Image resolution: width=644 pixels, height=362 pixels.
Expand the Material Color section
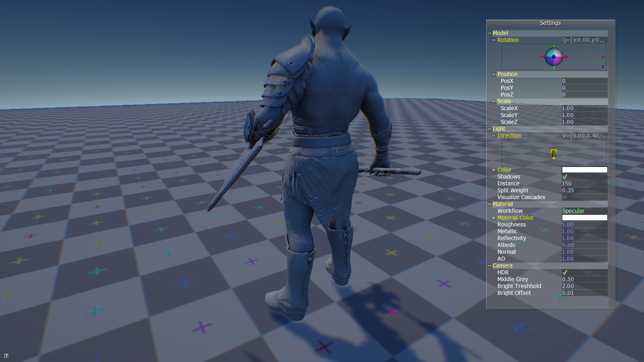click(x=494, y=218)
